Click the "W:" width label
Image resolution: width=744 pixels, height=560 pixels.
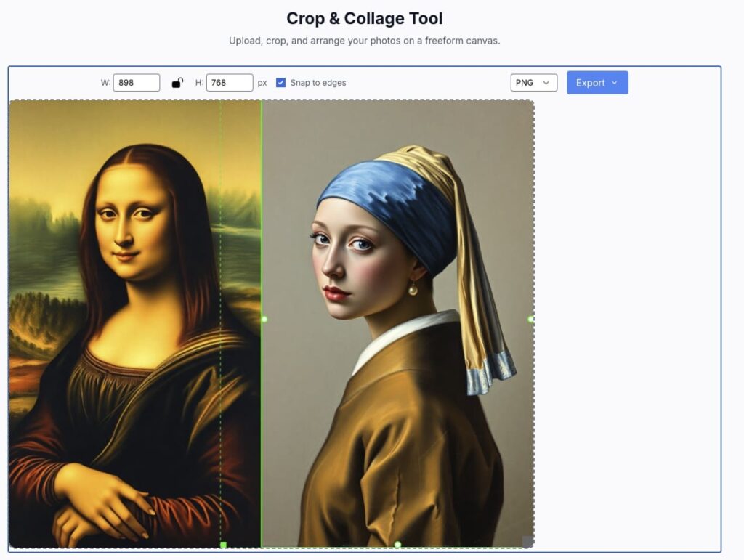point(105,83)
